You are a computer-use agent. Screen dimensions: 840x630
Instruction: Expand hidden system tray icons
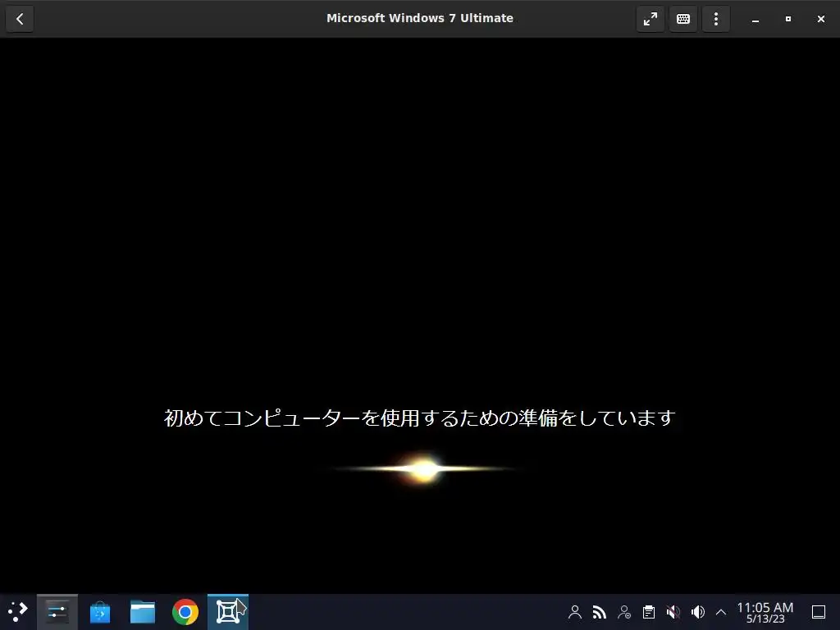coord(721,612)
